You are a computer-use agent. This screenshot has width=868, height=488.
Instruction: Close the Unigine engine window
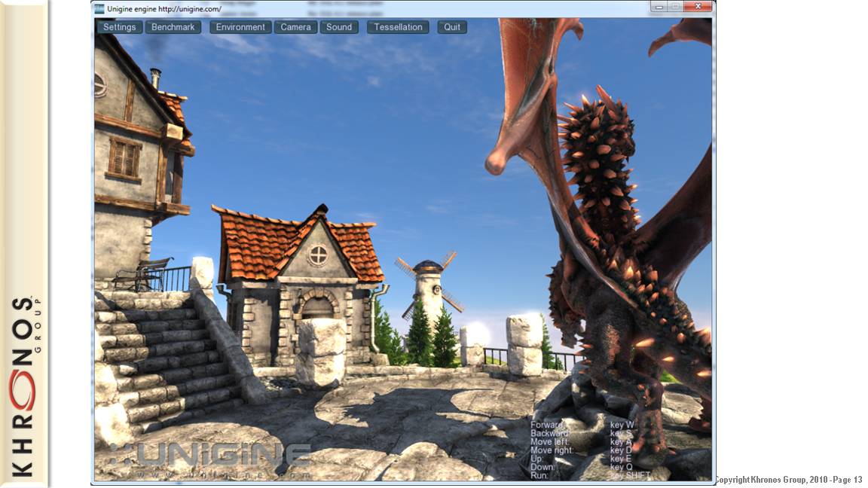[698, 7]
